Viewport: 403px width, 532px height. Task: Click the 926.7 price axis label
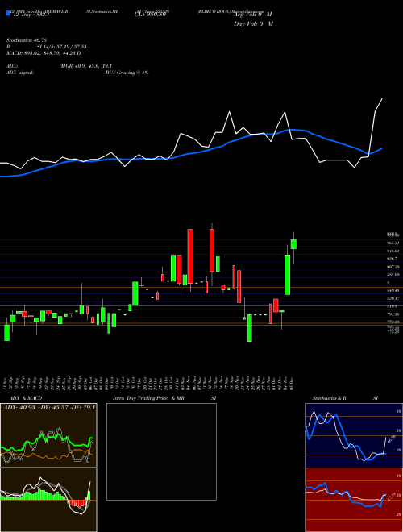pyautogui.click(x=392, y=259)
